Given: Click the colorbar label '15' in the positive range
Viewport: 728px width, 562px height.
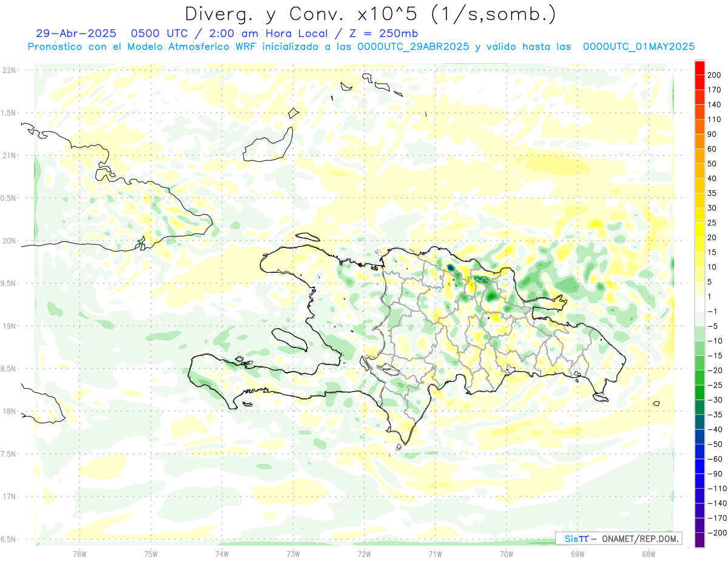Looking at the screenshot, I should (x=713, y=252).
